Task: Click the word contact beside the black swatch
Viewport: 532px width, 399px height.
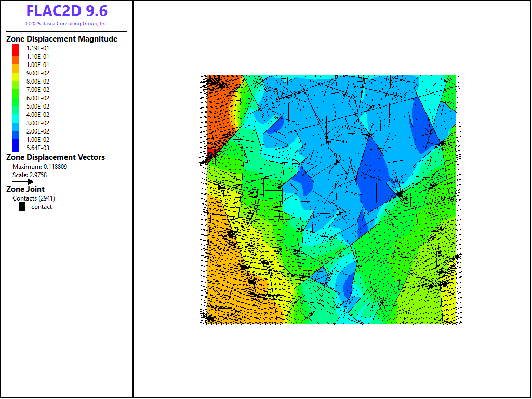Action: pyautogui.click(x=42, y=207)
